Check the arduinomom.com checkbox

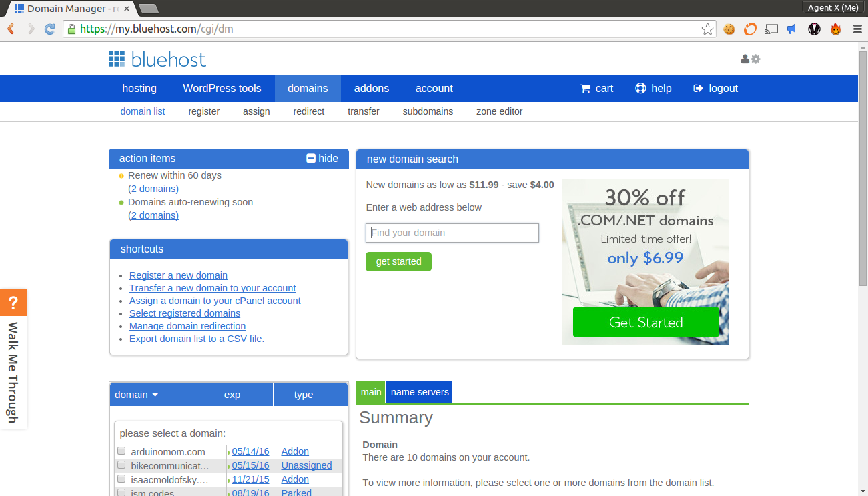tap(121, 451)
